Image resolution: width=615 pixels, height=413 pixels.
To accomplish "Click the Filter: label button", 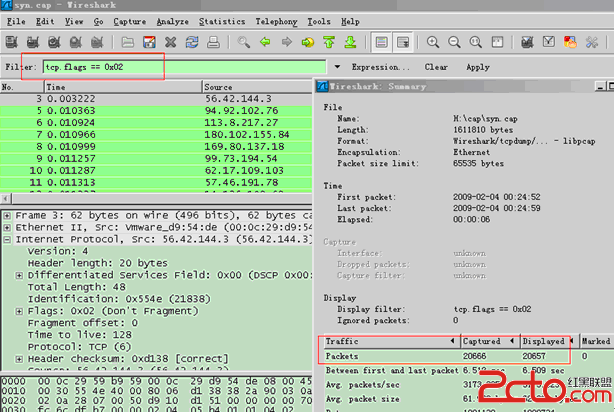I will 21,67.
